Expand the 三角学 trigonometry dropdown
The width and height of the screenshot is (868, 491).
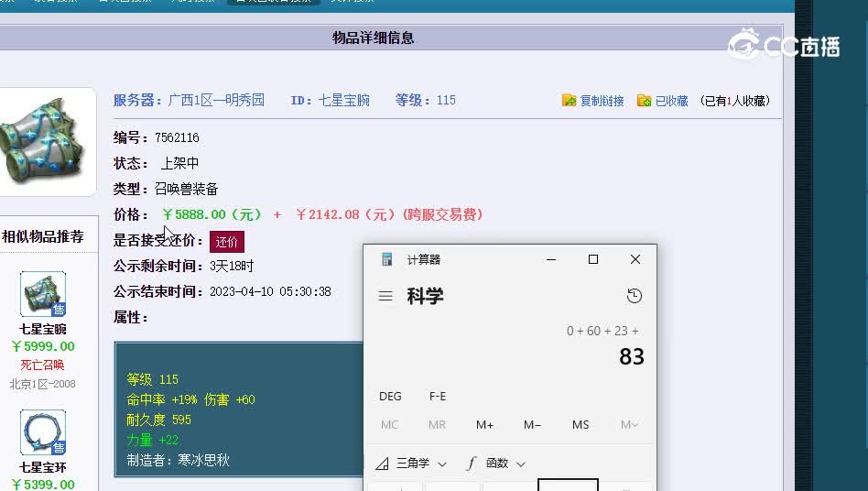click(411, 464)
